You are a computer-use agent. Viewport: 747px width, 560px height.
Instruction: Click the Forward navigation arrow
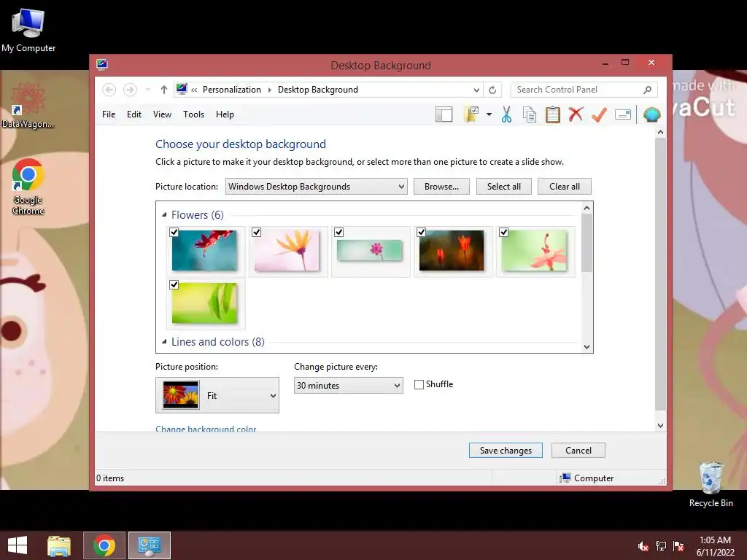coord(130,90)
